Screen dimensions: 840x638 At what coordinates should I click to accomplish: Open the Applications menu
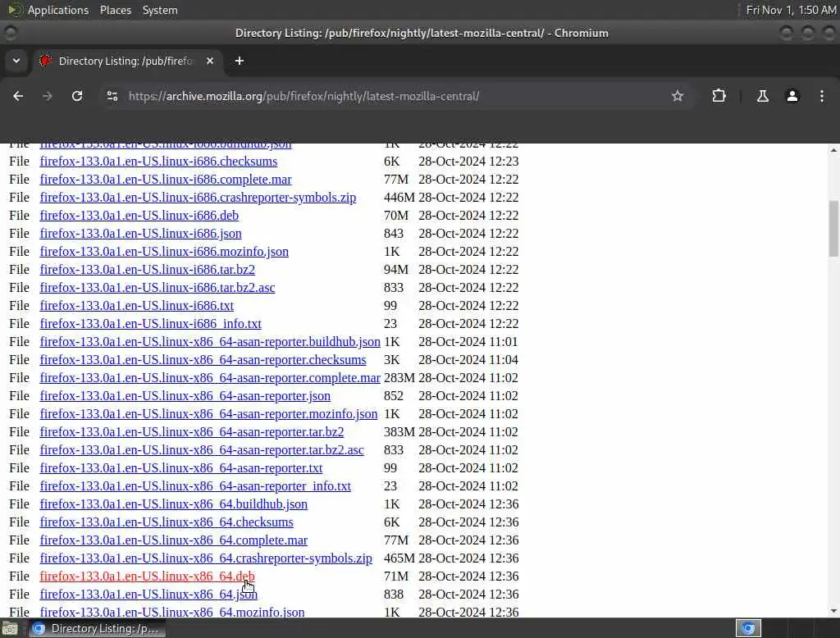point(58,10)
